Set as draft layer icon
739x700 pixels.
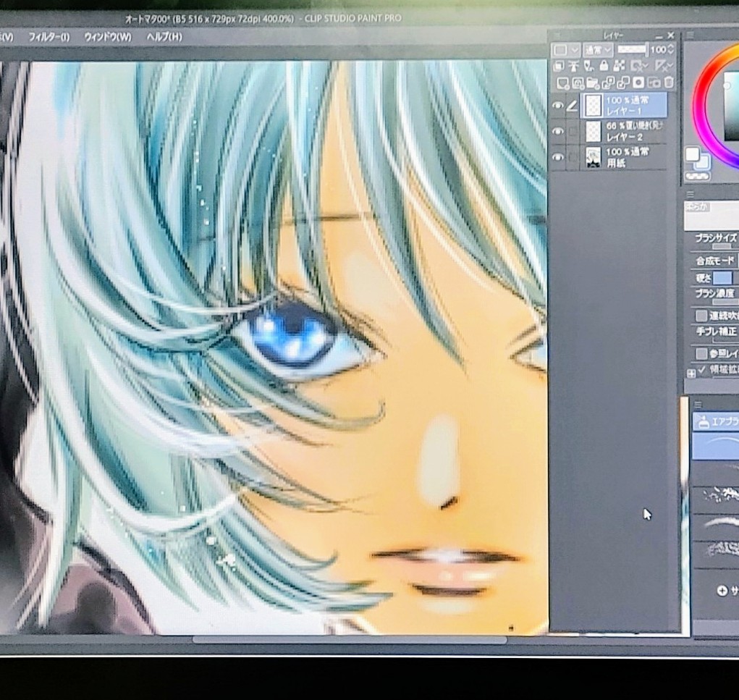589,66
